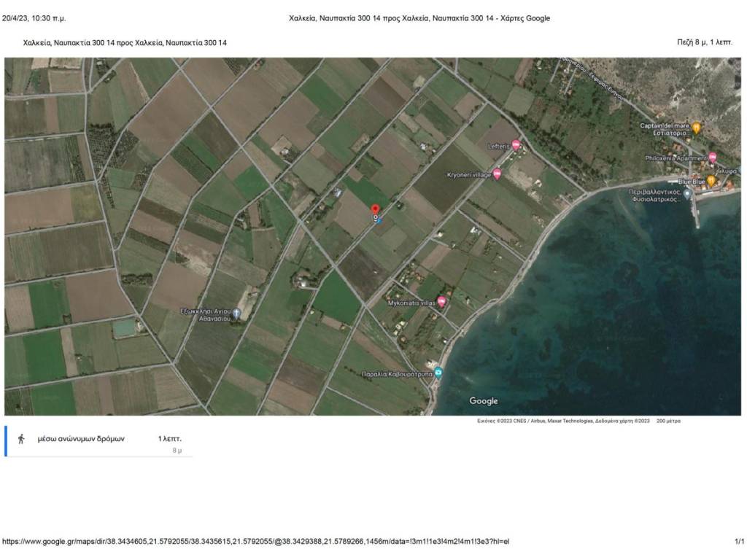The image size is (747, 560).
Task: Select the Lefteris lodging pin
Action: pos(516,146)
